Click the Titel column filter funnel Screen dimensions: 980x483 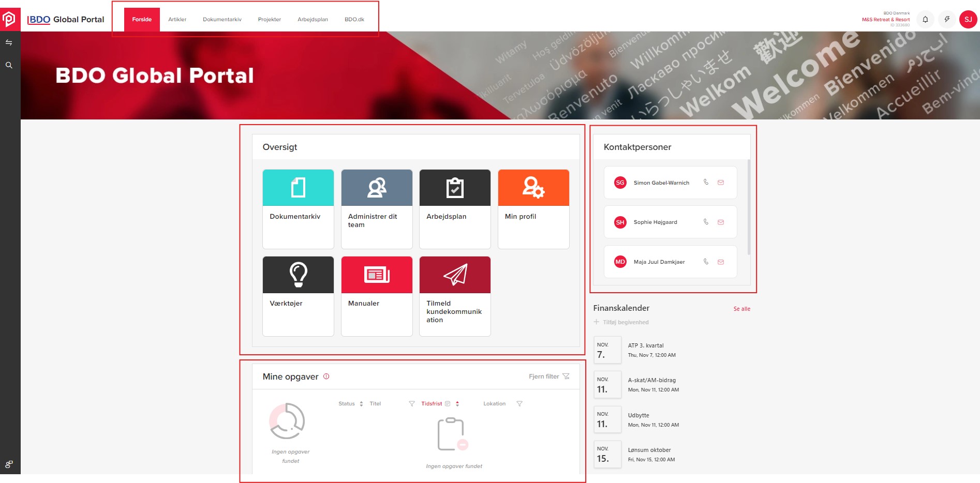(412, 404)
